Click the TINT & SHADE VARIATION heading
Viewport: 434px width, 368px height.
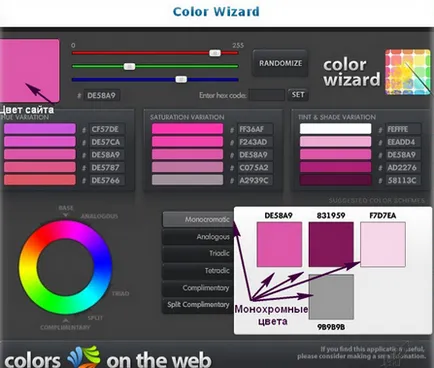tap(337, 117)
